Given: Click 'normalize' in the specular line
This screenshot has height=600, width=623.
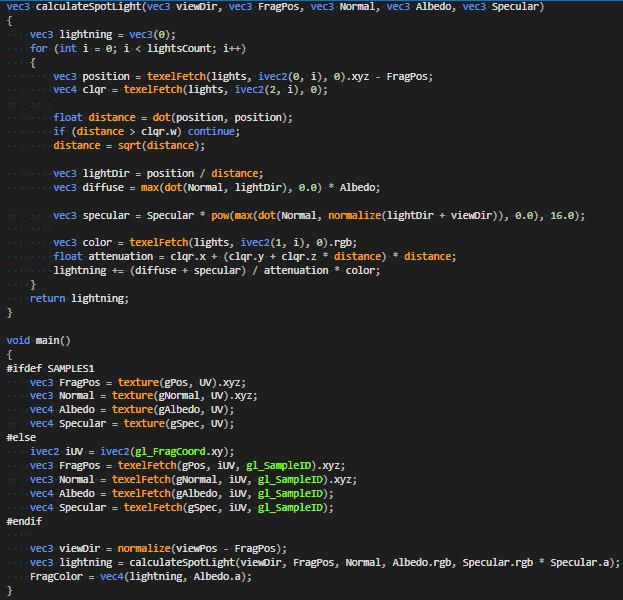Looking at the screenshot, I should click(x=354, y=215).
